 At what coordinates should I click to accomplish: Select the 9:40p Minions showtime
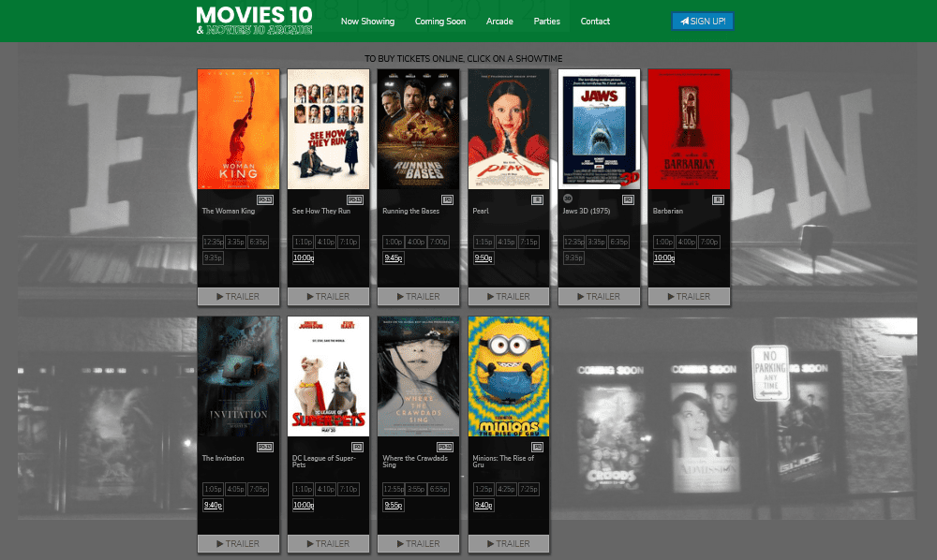click(x=483, y=505)
